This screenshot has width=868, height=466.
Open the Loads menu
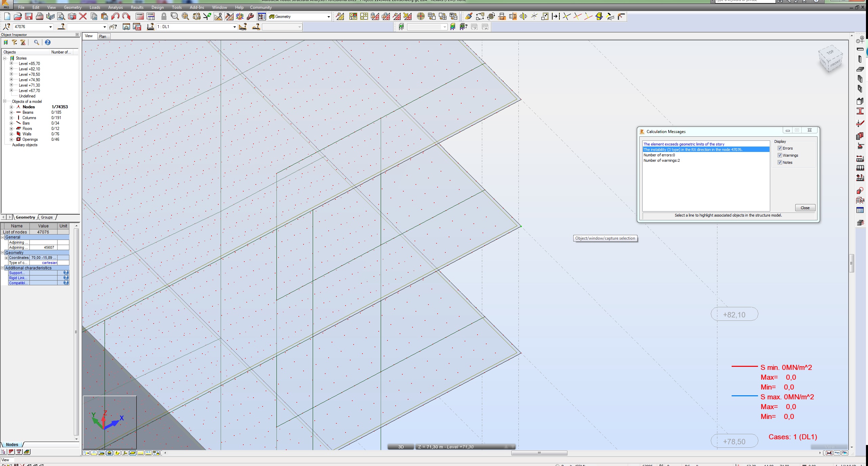[x=95, y=7]
